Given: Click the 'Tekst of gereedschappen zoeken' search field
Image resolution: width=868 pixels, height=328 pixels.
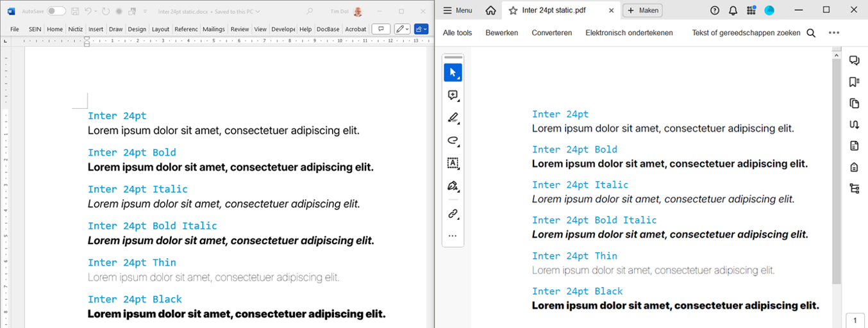Looking at the screenshot, I should tap(746, 33).
